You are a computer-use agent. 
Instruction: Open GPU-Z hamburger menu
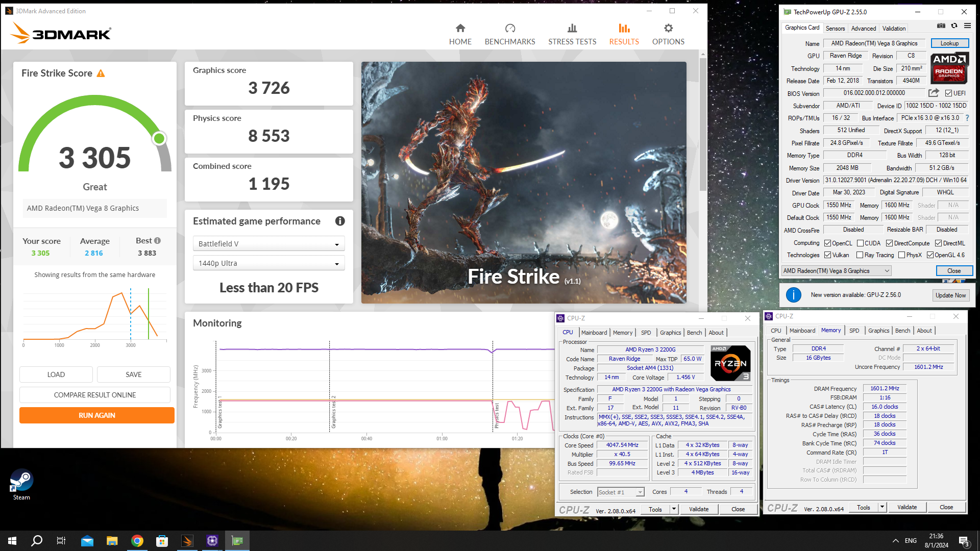967,26
